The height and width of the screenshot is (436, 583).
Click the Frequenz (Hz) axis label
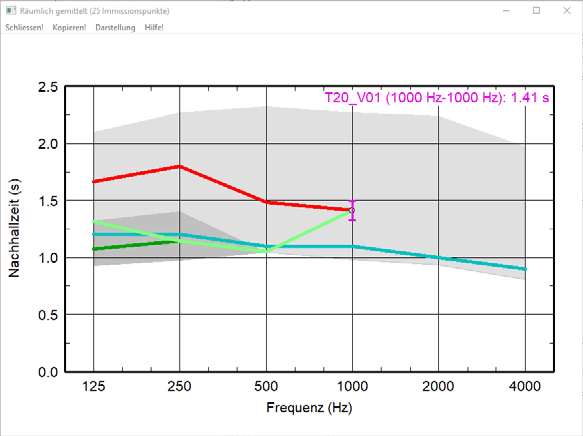click(309, 407)
